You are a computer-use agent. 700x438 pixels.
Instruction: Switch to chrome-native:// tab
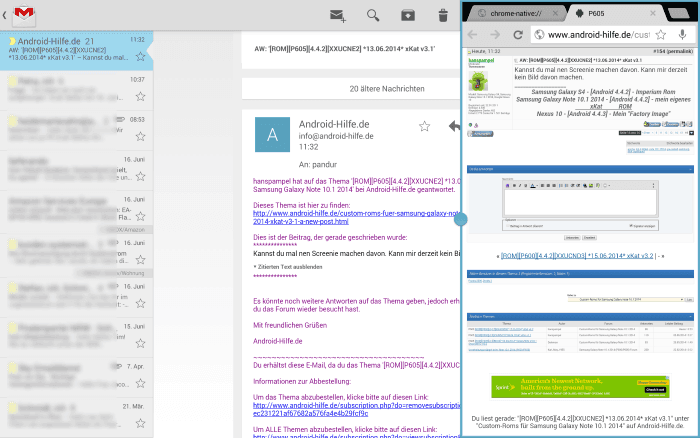pos(516,13)
